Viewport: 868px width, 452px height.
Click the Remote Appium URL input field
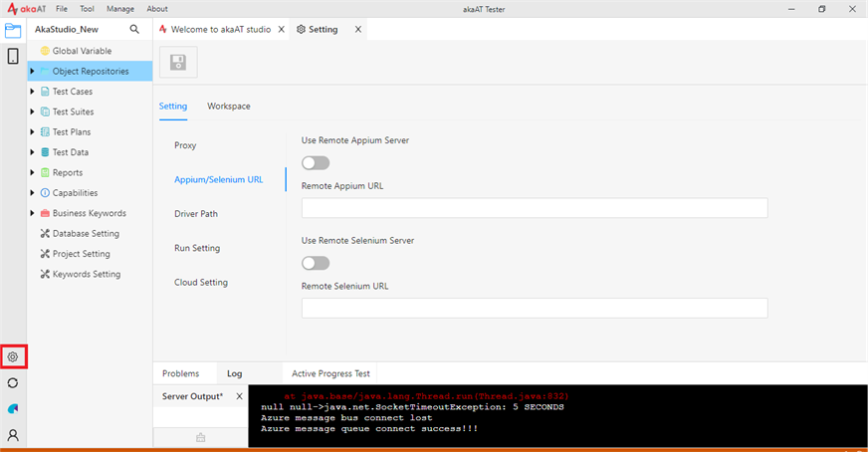[535, 208]
